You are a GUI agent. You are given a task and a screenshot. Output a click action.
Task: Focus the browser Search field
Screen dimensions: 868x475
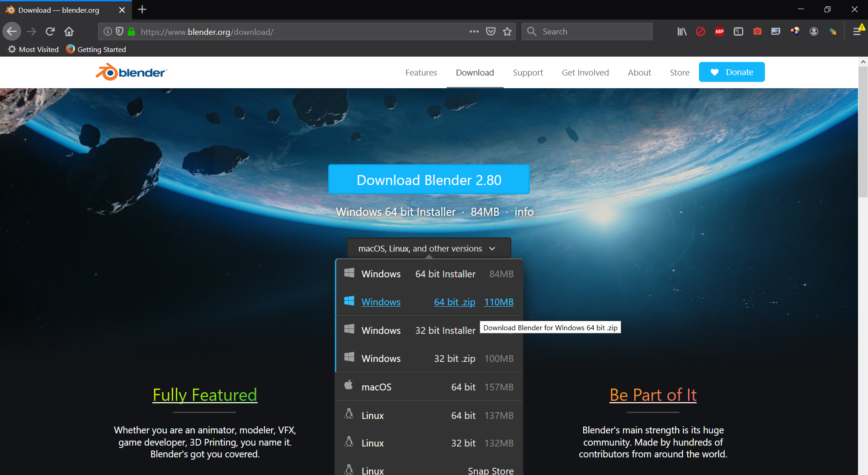coord(587,32)
